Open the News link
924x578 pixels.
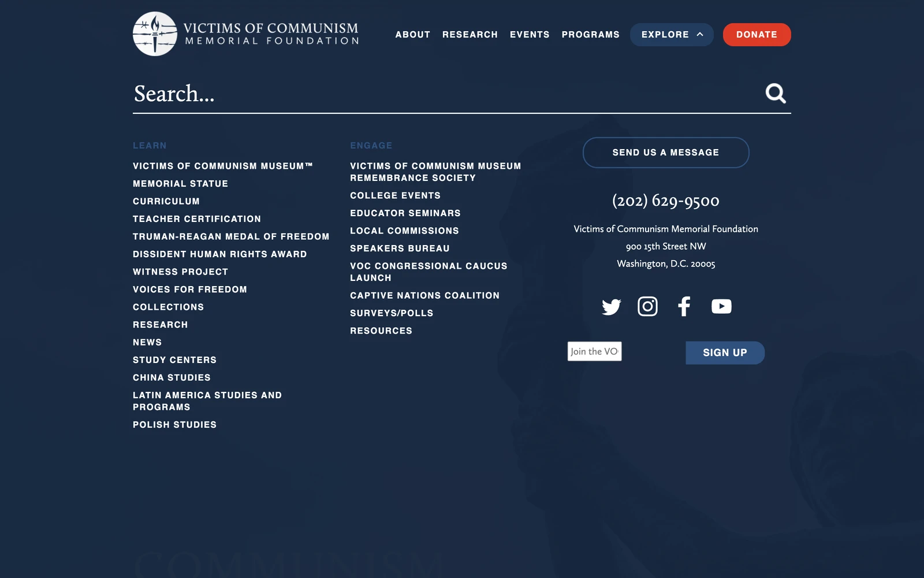click(x=147, y=342)
